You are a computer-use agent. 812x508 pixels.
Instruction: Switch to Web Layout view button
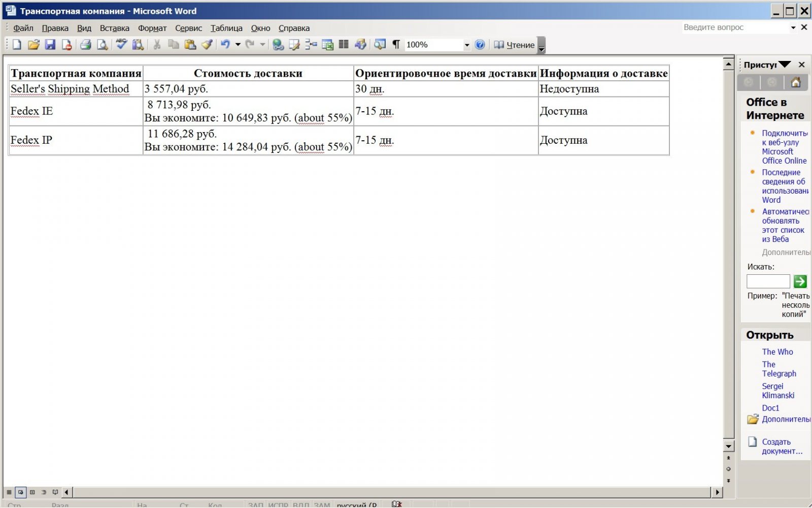[x=21, y=492]
